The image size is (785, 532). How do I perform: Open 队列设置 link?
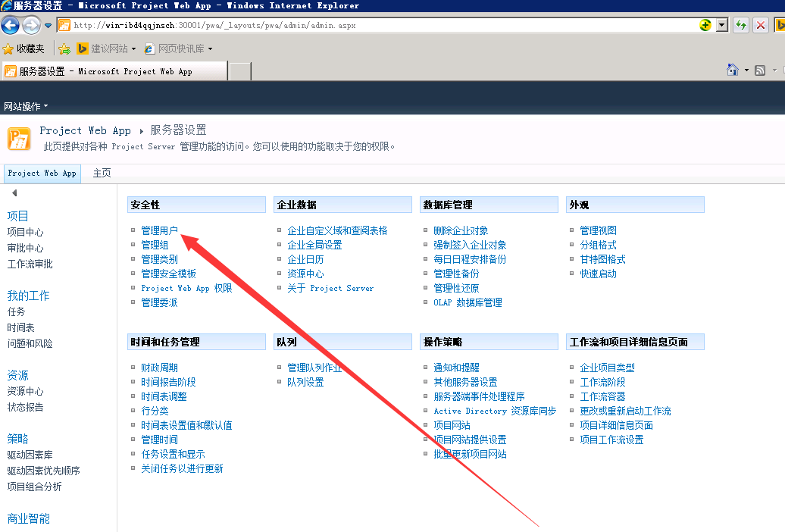tap(305, 382)
